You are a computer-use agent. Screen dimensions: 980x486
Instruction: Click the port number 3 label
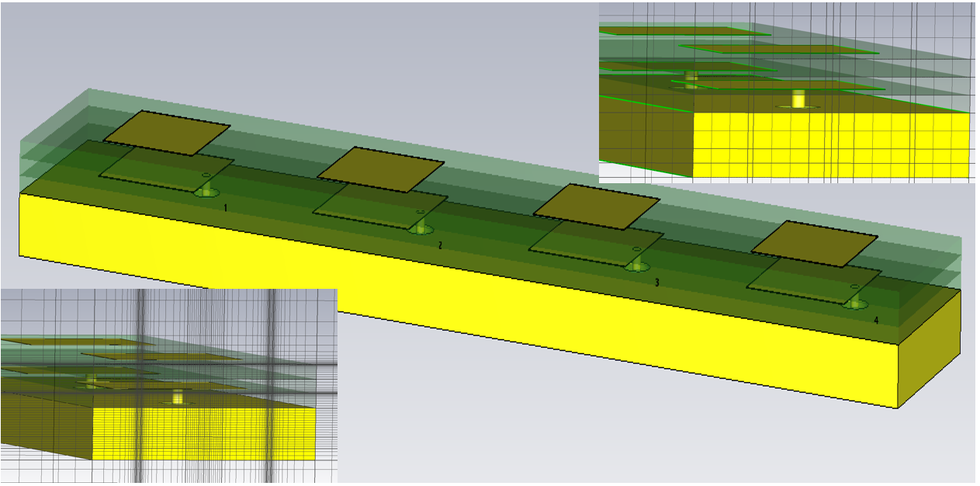pyautogui.click(x=656, y=283)
